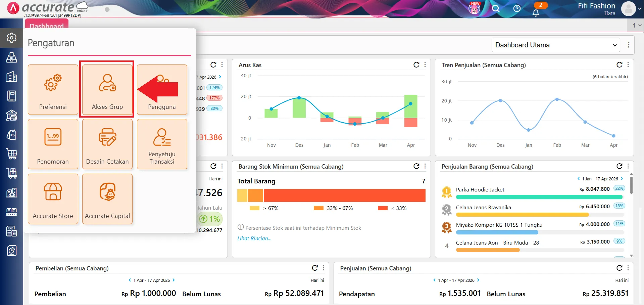Open Tren Penjualan widget options menu
Image resolution: width=644 pixels, height=305 pixels.
628,64
